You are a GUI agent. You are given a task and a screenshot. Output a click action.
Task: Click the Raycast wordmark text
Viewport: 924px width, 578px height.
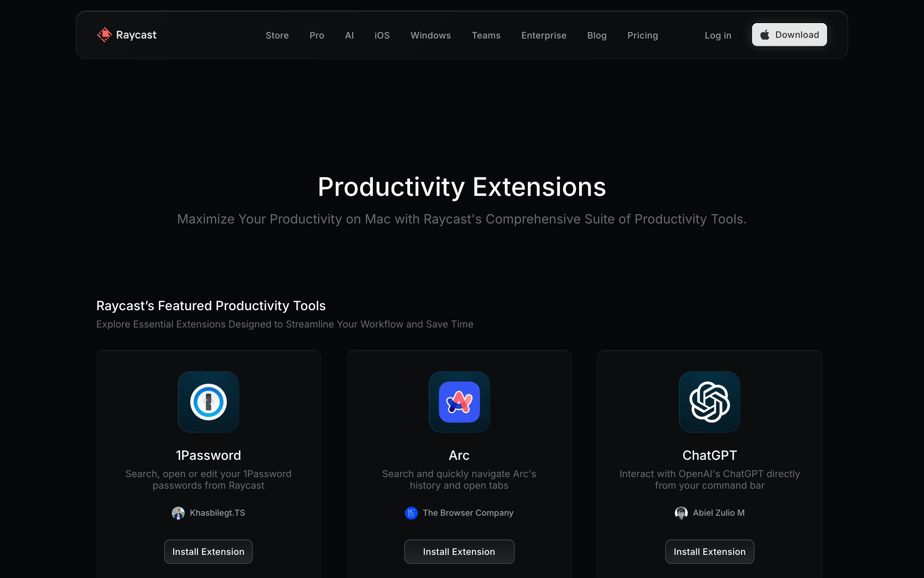click(x=136, y=35)
